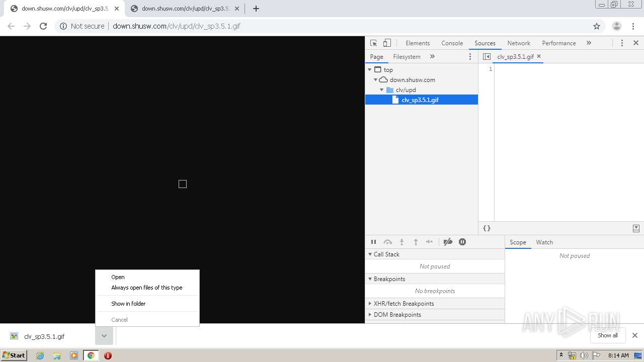
Task: Click the broken image placeholder on page
Action: [x=183, y=184]
